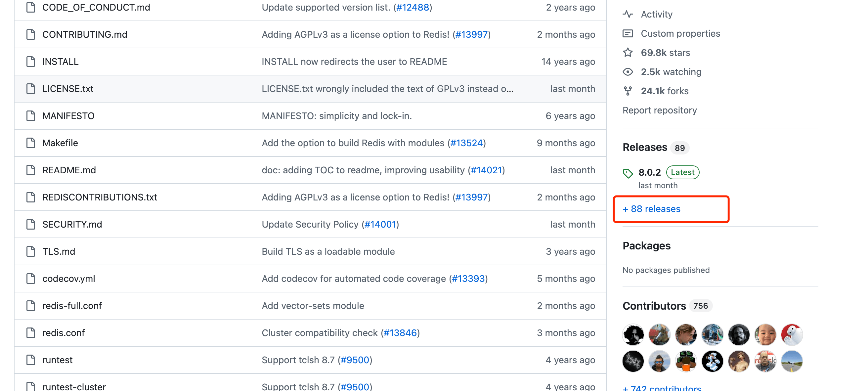Click the Report repository link
This screenshot has height=391, width=868.
(x=659, y=110)
